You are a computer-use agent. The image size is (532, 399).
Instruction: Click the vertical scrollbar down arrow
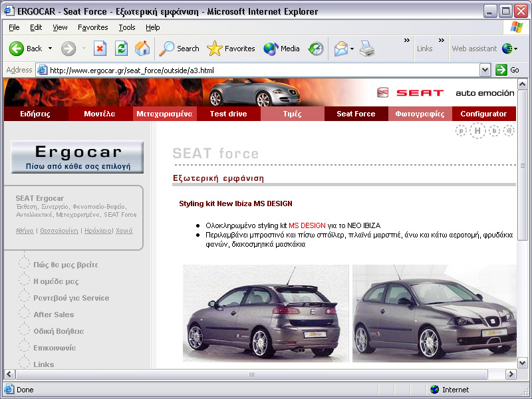coord(523,362)
